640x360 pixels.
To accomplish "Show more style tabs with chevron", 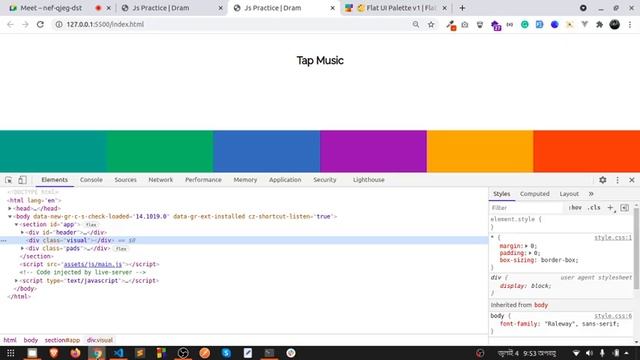I will 591,194.
